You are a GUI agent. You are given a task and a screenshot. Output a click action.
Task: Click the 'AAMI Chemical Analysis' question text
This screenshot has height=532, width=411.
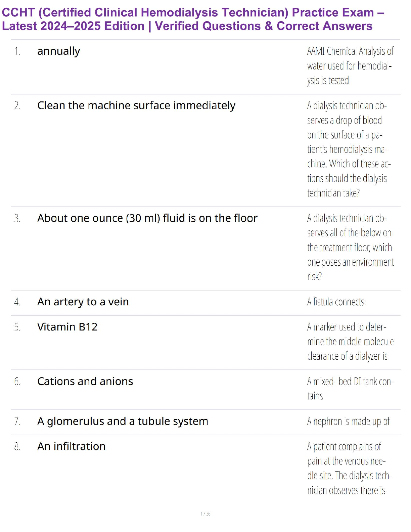350,66
